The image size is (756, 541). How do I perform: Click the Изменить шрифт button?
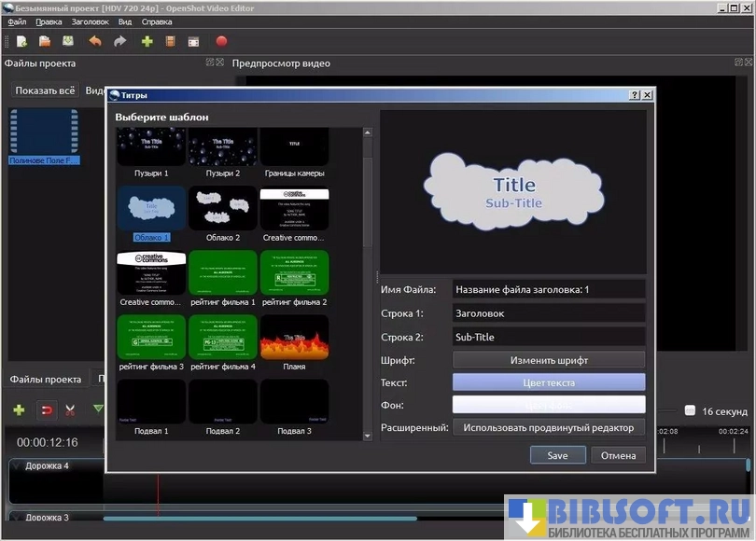[x=549, y=360]
